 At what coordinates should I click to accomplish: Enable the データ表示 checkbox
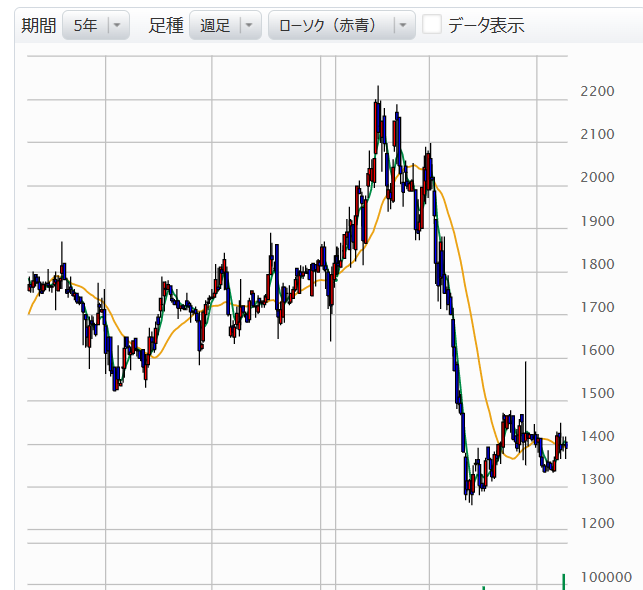coord(432,24)
